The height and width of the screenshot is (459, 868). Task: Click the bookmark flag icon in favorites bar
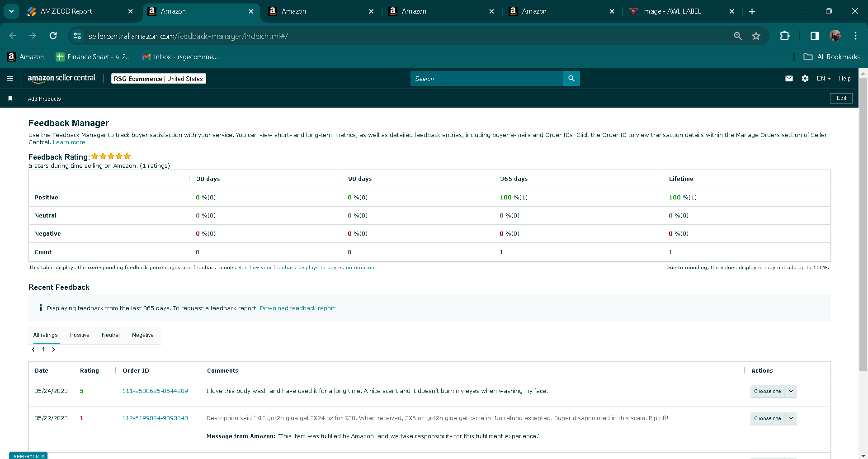point(10,99)
